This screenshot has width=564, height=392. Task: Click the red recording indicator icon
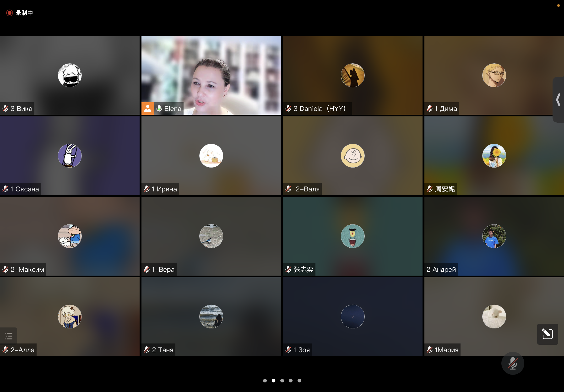tap(9, 13)
